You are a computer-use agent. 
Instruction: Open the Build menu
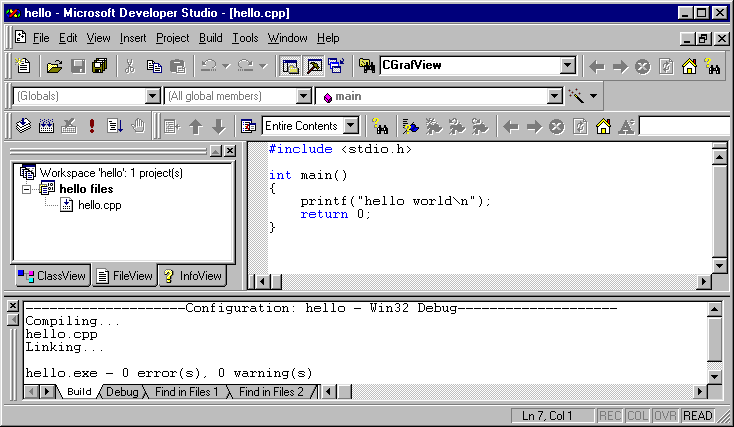[210, 38]
